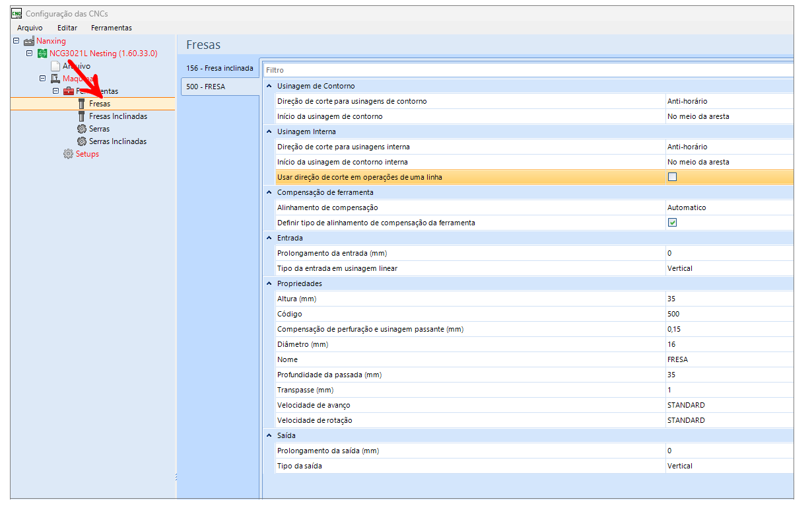Collapse the Ferramentas tree node toggle

[x=56, y=91]
